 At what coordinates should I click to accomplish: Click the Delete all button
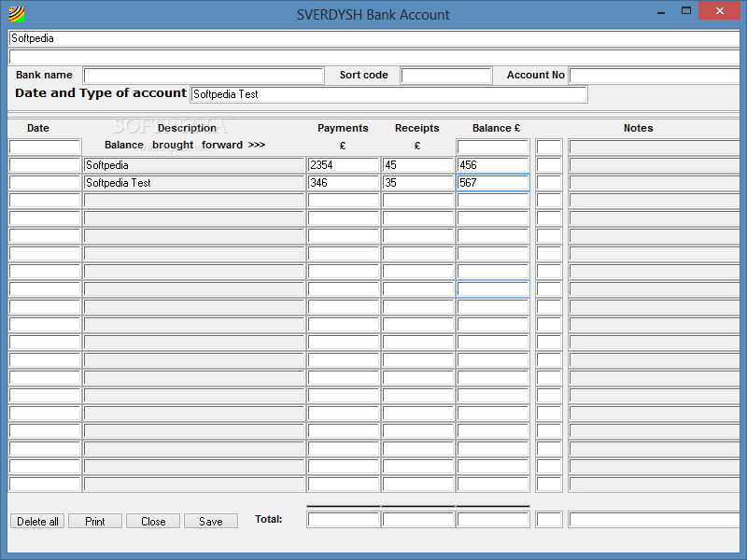coord(37,522)
